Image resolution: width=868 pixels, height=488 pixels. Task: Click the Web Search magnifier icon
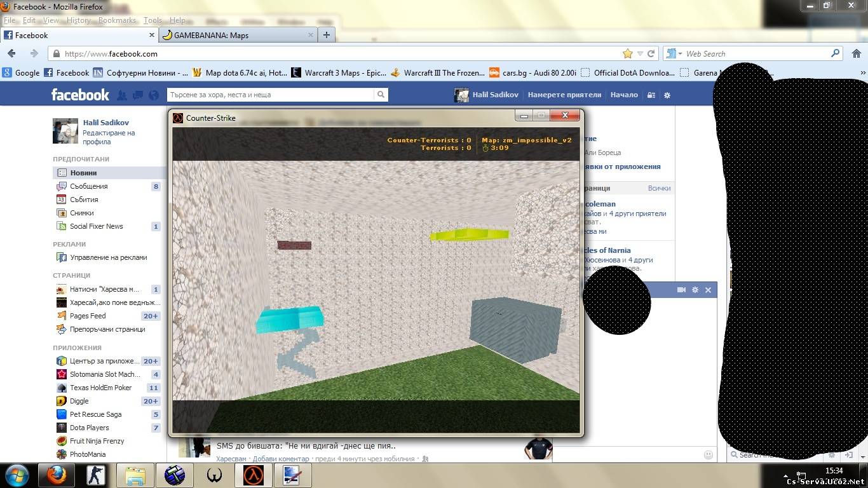[836, 53]
